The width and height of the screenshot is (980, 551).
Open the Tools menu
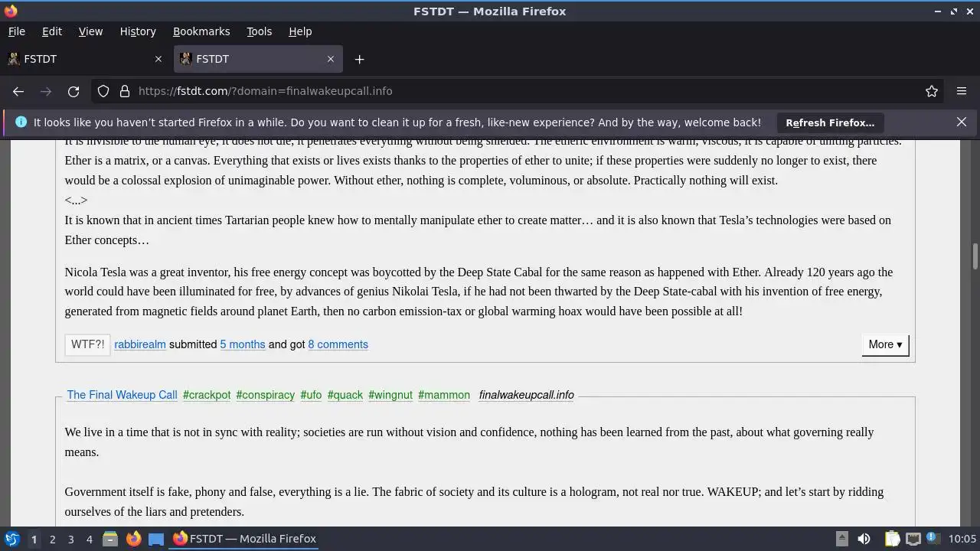coord(259,31)
